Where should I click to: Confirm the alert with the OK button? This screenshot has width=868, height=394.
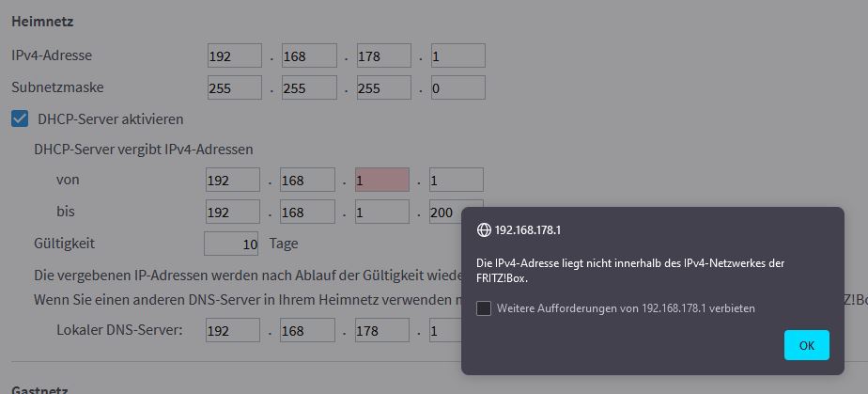click(x=807, y=345)
